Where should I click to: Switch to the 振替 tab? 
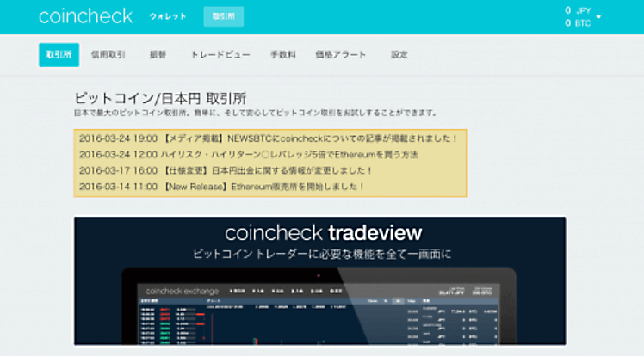pyautogui.click(x=158, y=54)
